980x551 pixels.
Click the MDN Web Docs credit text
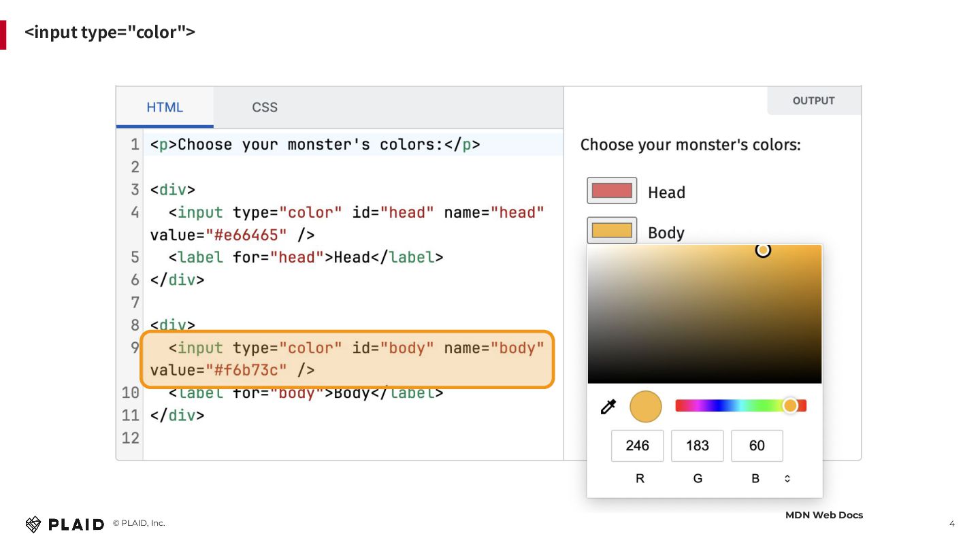tap(823, 515)
